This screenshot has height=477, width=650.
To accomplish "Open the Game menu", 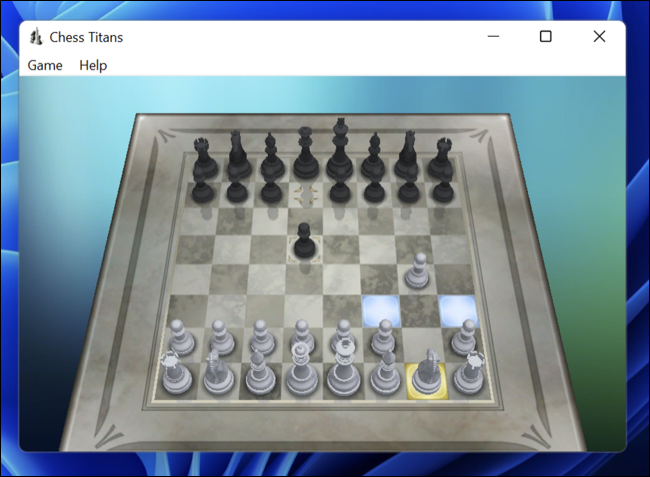I will [45, 65].
